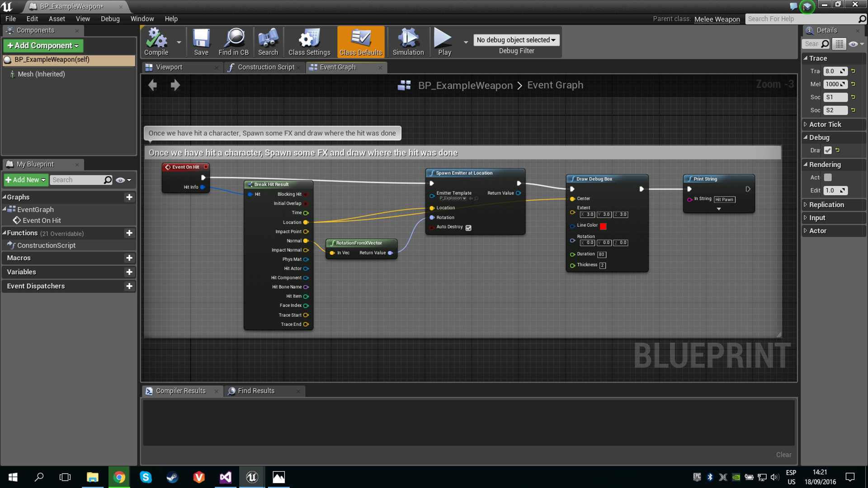This screenshot has width=868, height=488.
Task: Navigate back in graph history
Action: [x=153, y=85]
